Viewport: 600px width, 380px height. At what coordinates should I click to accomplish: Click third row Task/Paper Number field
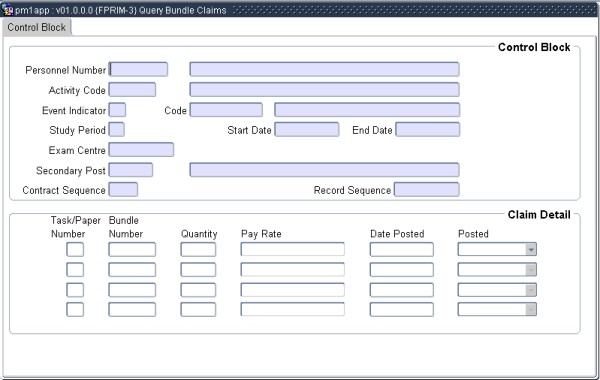pos(75,290)
